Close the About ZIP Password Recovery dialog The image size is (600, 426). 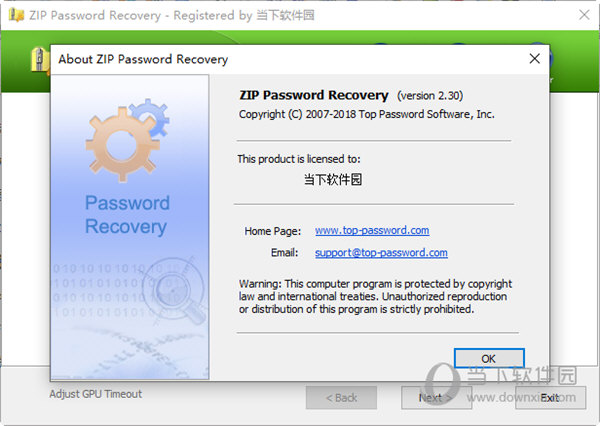pyautogui.click(x=535, y=59)
